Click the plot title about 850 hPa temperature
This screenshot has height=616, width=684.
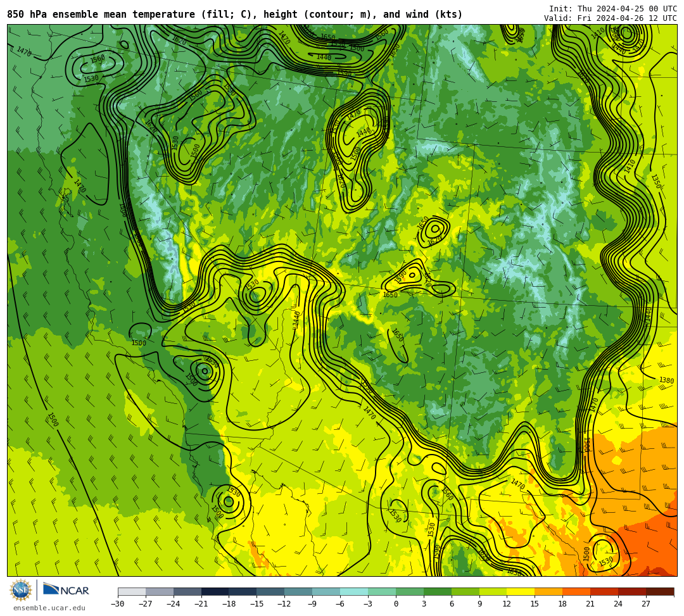(x=235, y=15)
